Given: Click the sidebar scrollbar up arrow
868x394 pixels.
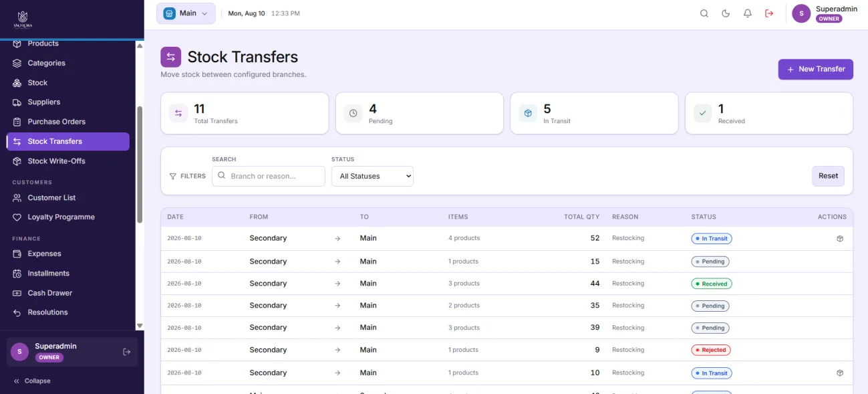Looking at the screenshot, I should (140, 45).
